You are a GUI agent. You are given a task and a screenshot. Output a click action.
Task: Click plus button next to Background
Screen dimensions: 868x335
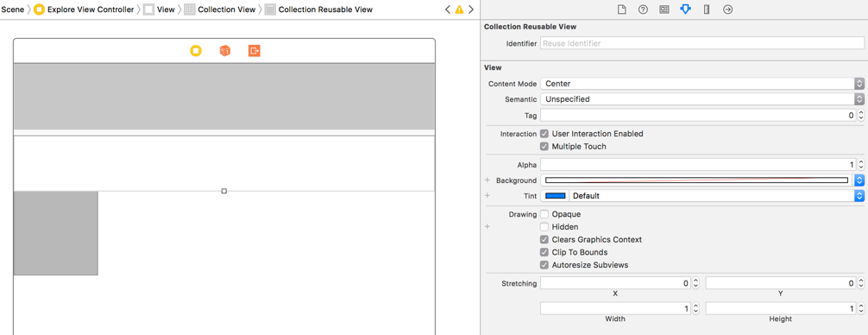click(x=487, y=180)
